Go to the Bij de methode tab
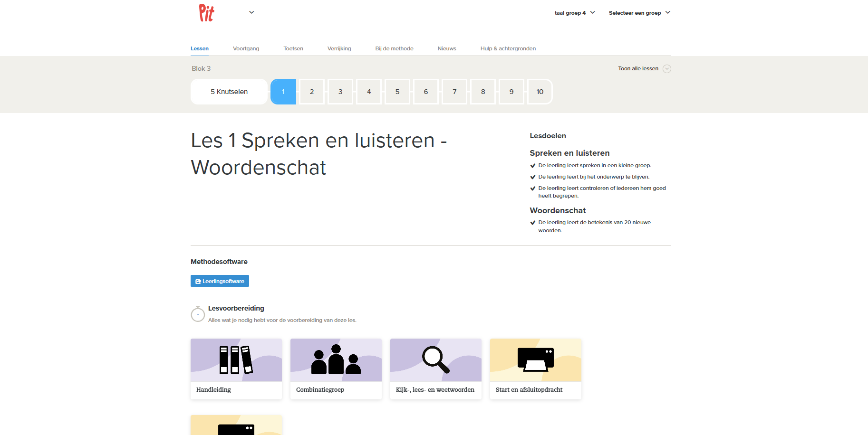This screenshot has height=435, width=868. pos(394,48)
